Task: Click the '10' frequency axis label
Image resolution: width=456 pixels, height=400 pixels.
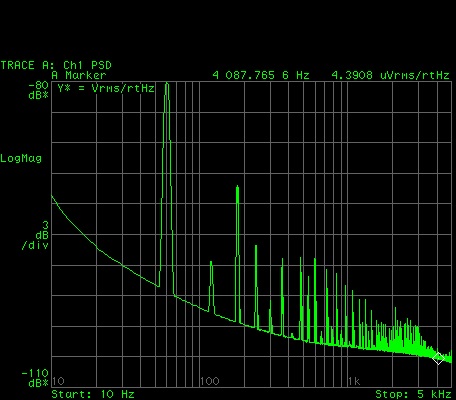Action: [58, 381]
